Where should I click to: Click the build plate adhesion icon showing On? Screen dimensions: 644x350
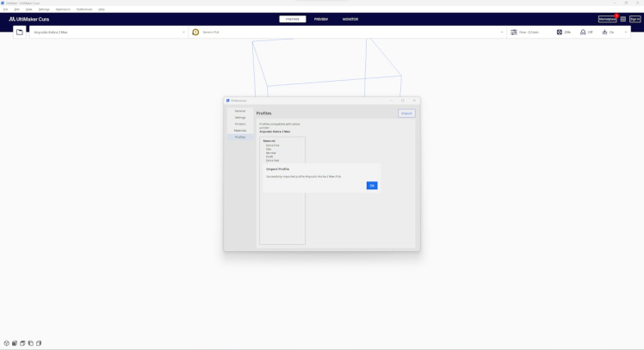[x=604, y=32]
